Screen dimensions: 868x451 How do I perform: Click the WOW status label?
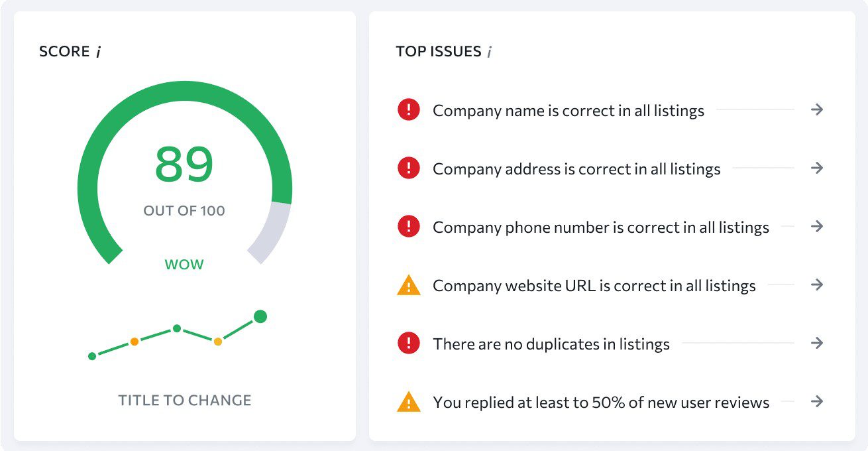click(x=184, y=264)
